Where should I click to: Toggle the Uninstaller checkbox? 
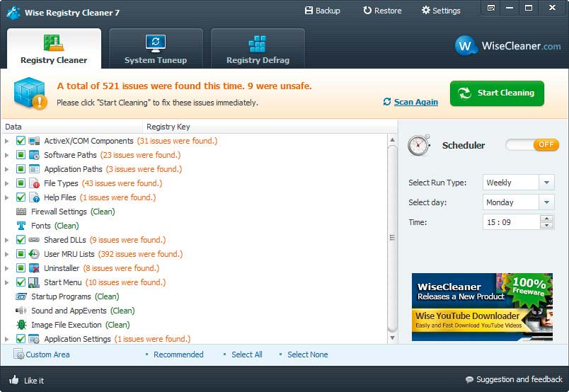point(21,268)
